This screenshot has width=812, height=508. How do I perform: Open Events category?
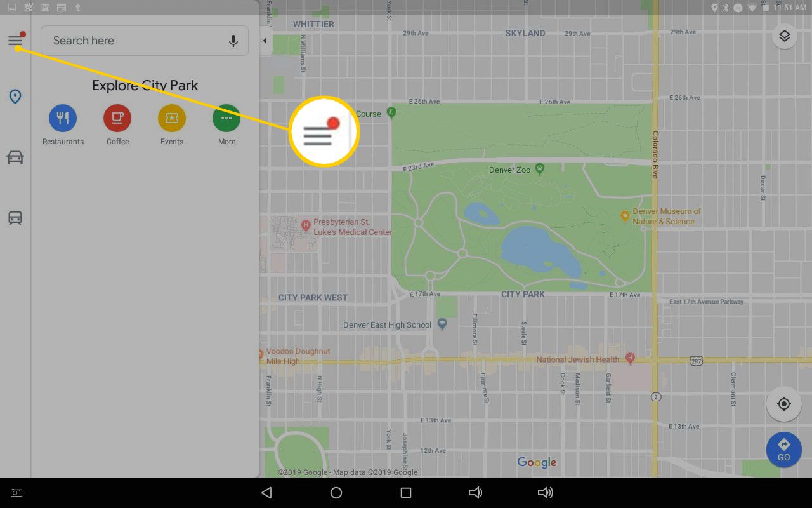172,125
